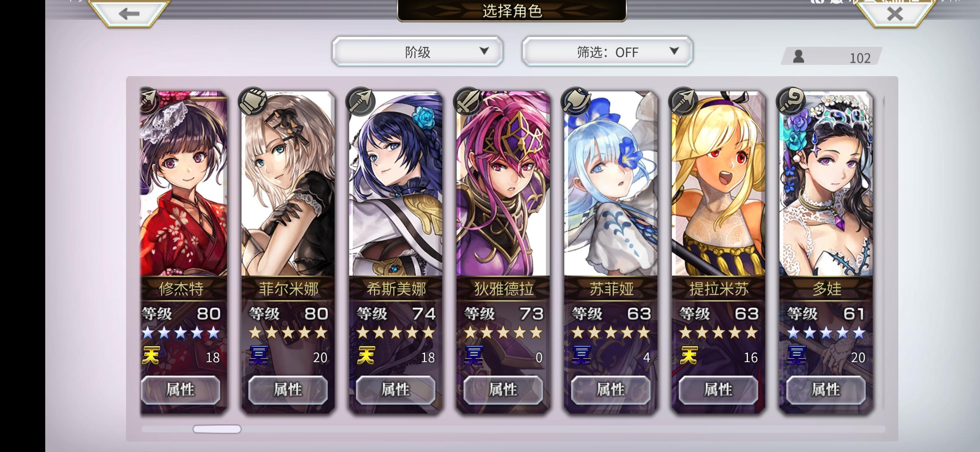Viewport: 980px width, 452px height.
Task: Click the sword class icon on 狄雅德拉
Action: (468, 102)
